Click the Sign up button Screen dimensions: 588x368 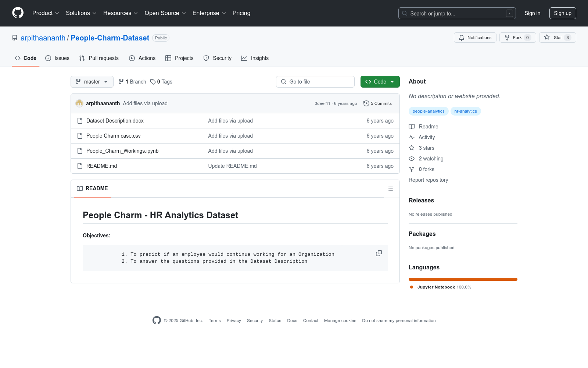[x=563, y=13]
